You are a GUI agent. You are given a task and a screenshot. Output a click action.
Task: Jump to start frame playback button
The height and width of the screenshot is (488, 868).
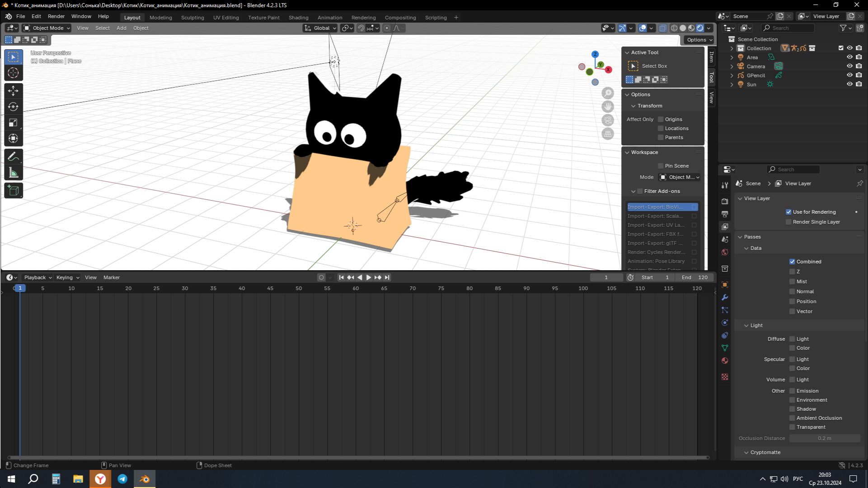(342, 277)
